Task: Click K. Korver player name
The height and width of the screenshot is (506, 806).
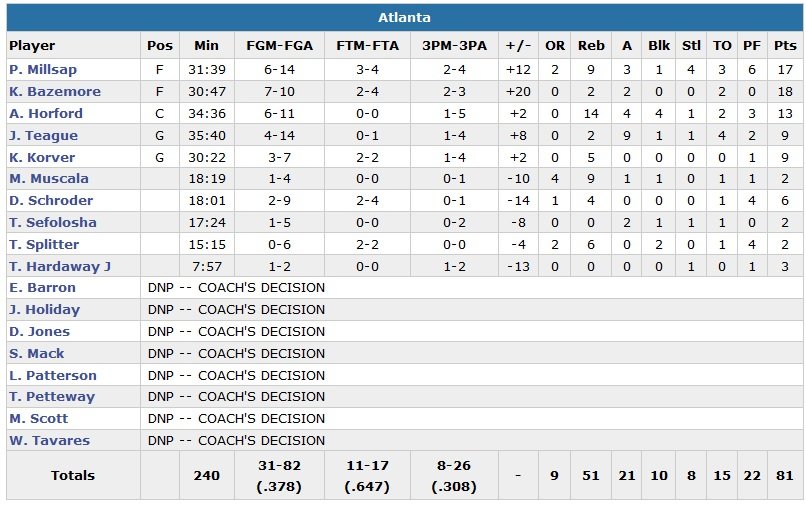Action: click(x=42, y=158)
